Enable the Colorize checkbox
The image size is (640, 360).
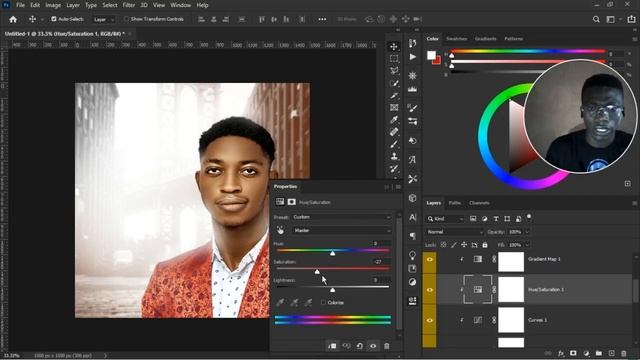323,302
